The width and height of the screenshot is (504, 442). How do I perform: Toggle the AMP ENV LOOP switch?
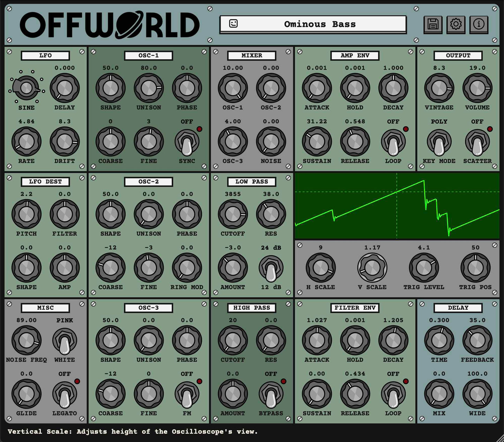393,142
